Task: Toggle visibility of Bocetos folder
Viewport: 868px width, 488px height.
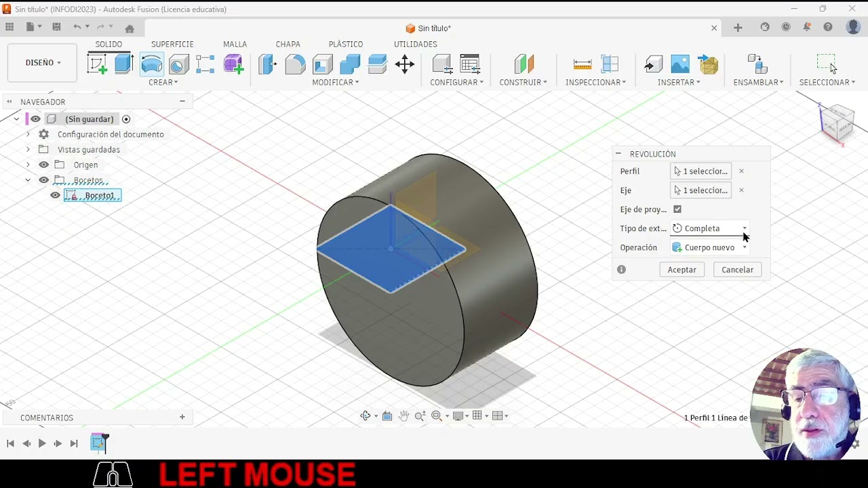Action: click(43, 180)
